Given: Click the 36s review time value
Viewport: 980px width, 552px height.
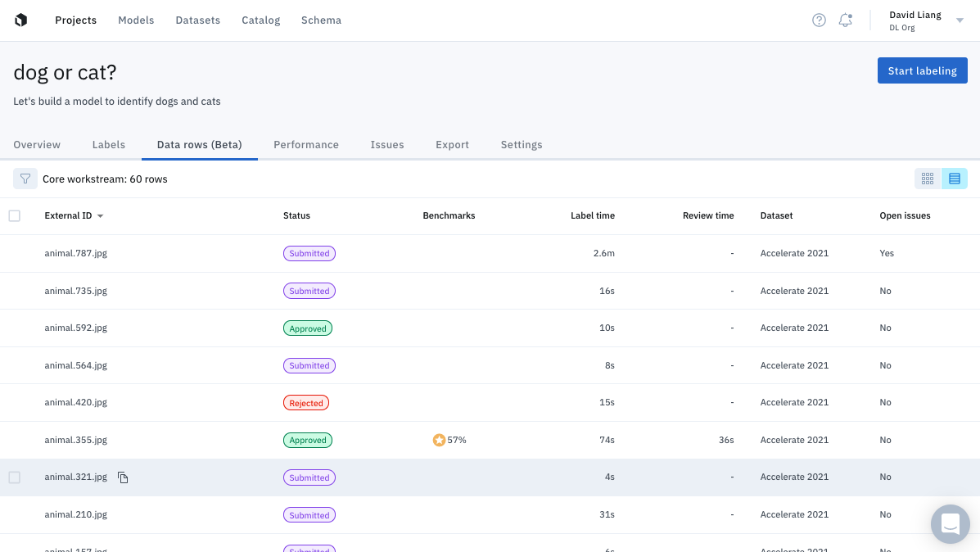Looking at the screenshot, I should [x=726, y=440].
